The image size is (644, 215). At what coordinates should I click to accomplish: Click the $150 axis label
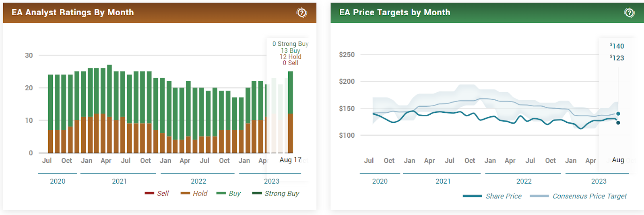347,108
